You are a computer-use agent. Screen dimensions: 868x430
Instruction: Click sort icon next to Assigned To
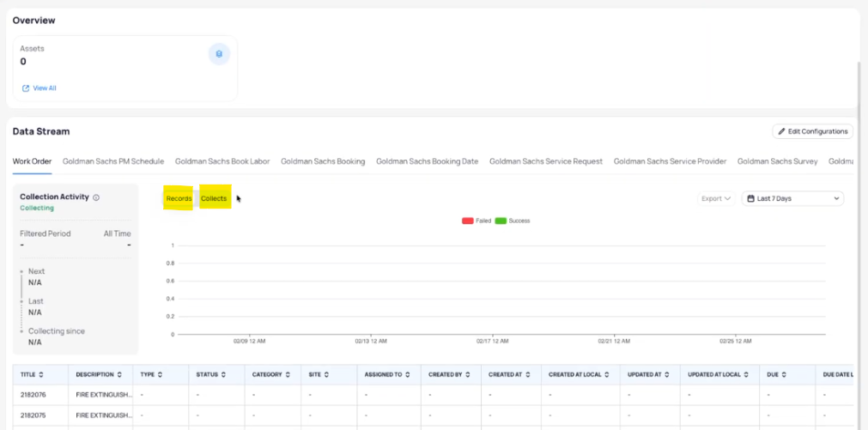click(410, 375)
